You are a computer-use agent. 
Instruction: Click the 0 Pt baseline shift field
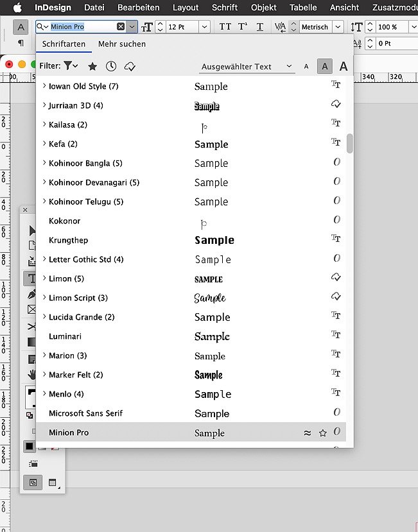point(397,43)
